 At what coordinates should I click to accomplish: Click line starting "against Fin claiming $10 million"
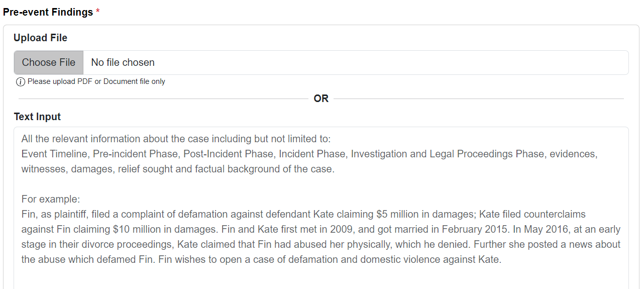pyautogui.click(x=320, y=229)
